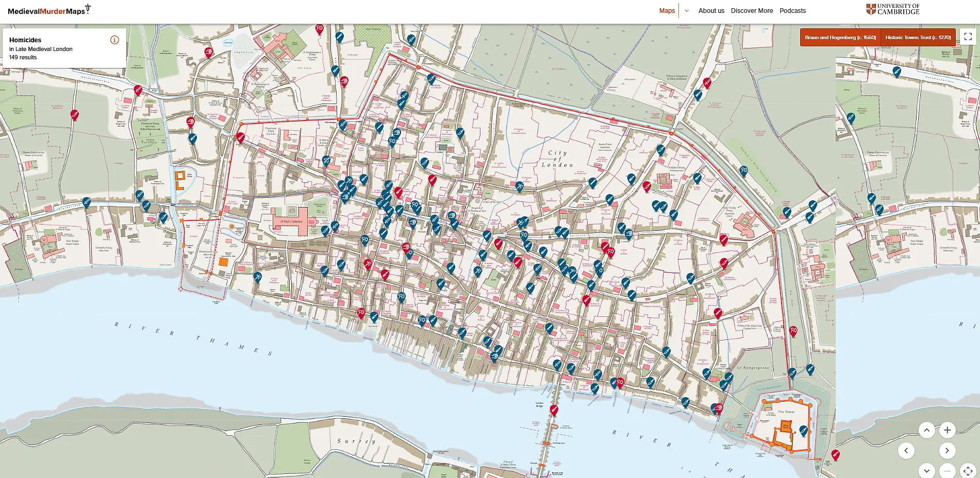Viewport: 980px width, 478px height.
Task: Open the Maps menu item
Action: [667, 11]
